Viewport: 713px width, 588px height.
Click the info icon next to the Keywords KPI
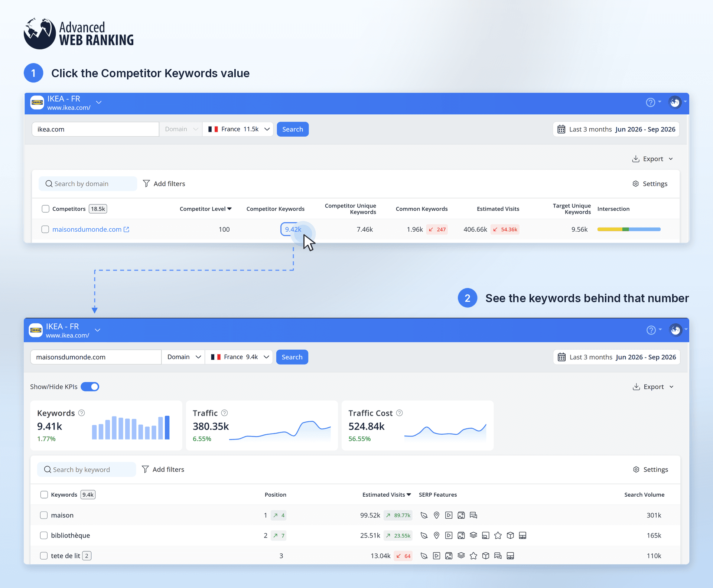pyautogui.click(x=82, y=413)
